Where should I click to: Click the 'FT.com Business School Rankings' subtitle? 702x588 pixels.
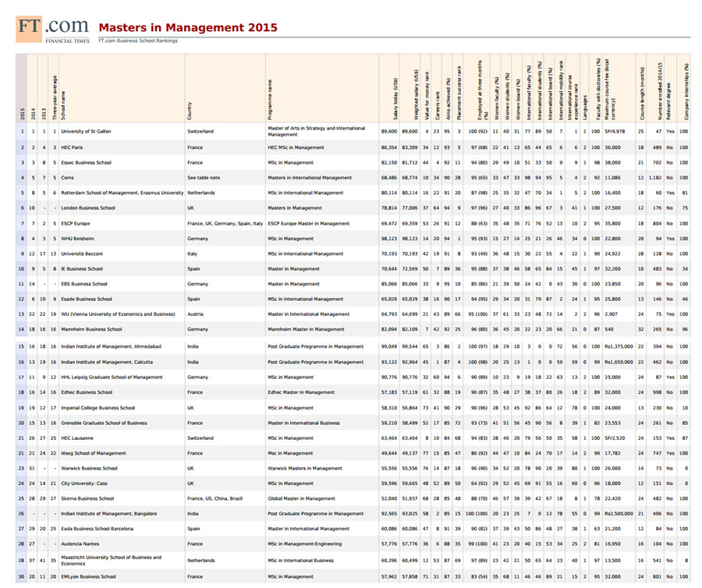click(x=138, y=41)
